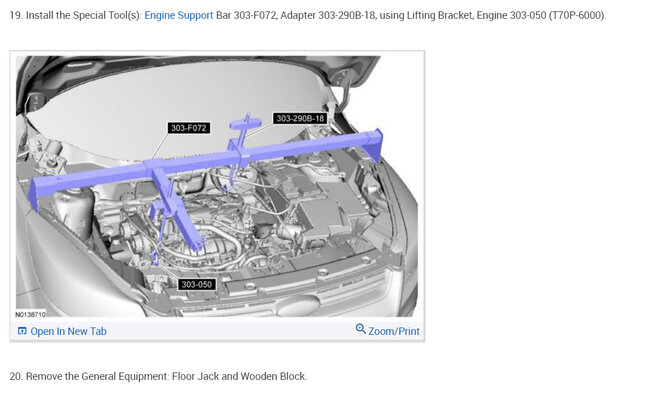Click the Open In New Tab icon
Viewport: 650px width, 393px height.
tap(22, 331)
